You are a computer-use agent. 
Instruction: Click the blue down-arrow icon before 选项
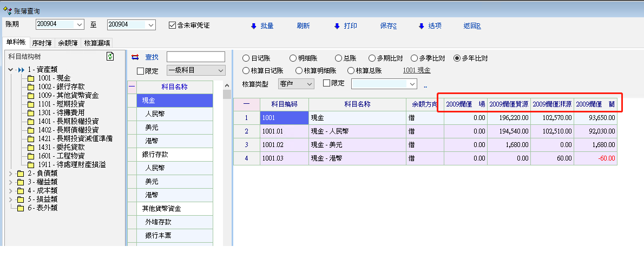point(421,26)
